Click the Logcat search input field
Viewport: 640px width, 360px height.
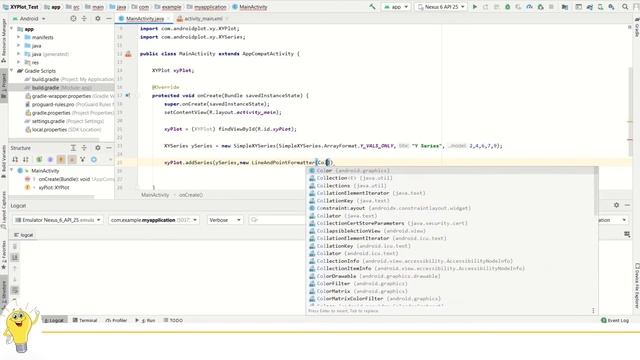[277, 220]
